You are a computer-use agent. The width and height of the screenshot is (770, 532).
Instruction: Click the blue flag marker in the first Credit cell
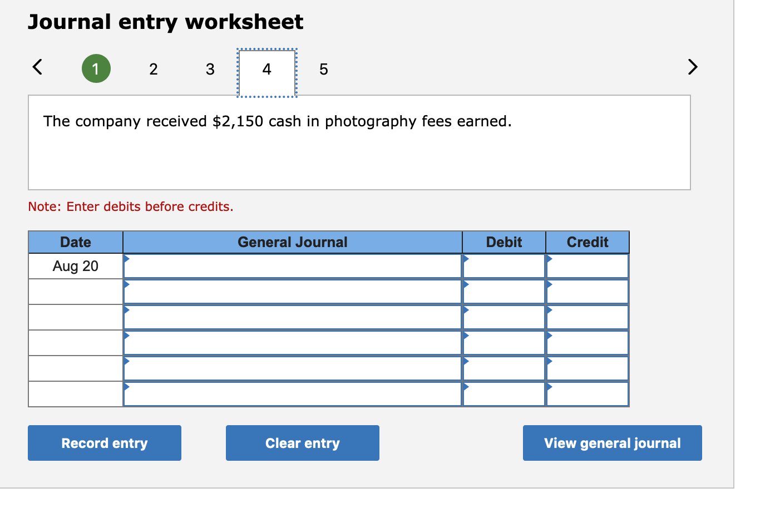550,259
